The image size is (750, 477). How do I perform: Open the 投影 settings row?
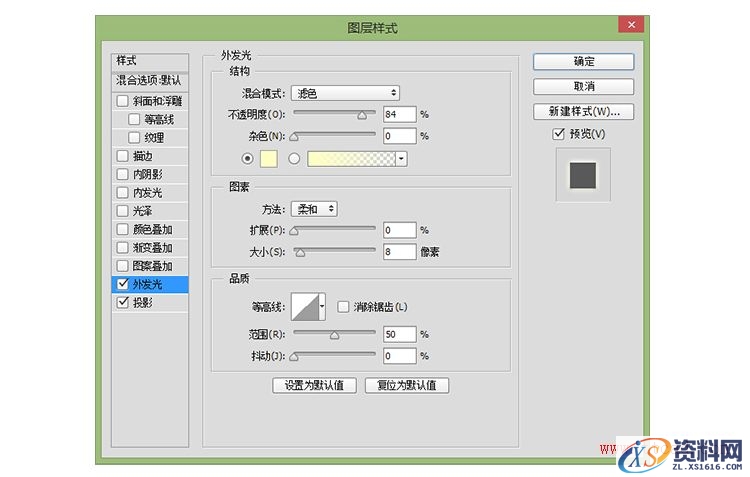click(x=150, y=302)
